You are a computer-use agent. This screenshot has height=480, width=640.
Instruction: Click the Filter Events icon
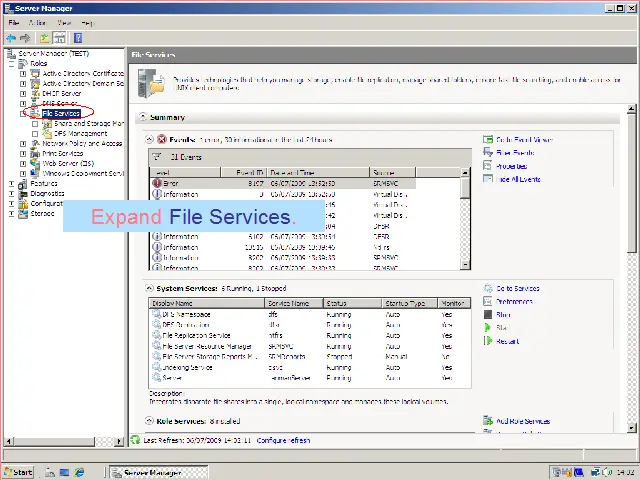tap(488, 153)
